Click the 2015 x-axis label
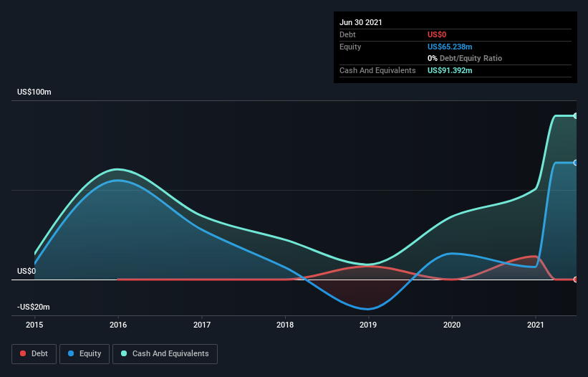 [x=34, y=325]
